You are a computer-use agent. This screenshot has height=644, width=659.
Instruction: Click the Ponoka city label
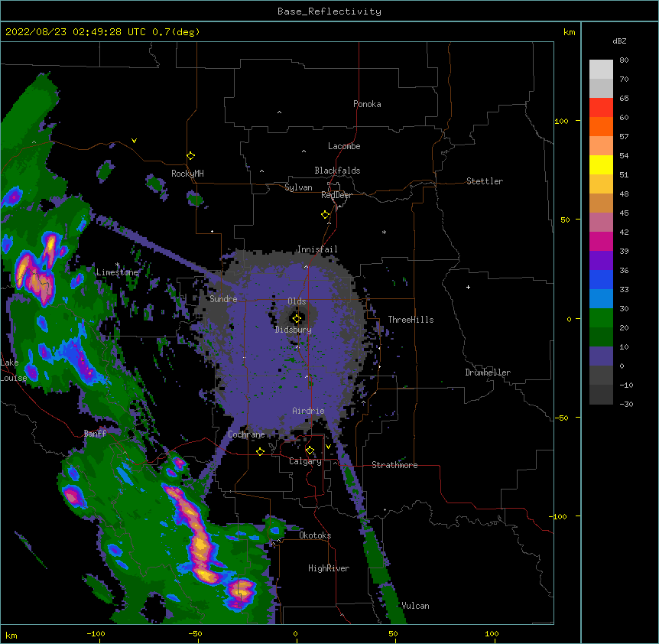point(367,104)
